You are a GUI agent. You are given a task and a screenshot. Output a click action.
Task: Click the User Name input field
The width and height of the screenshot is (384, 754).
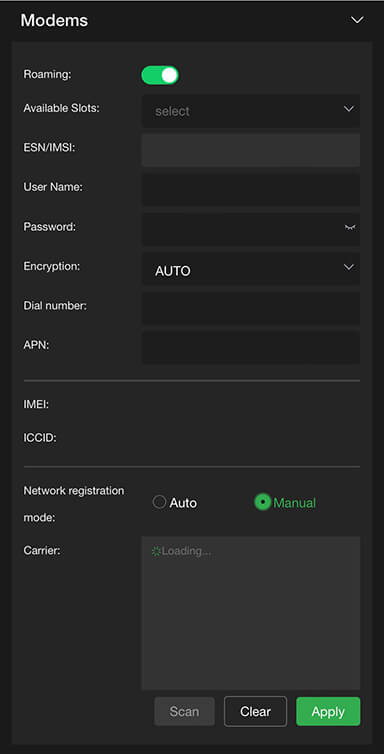coord(250,189)
